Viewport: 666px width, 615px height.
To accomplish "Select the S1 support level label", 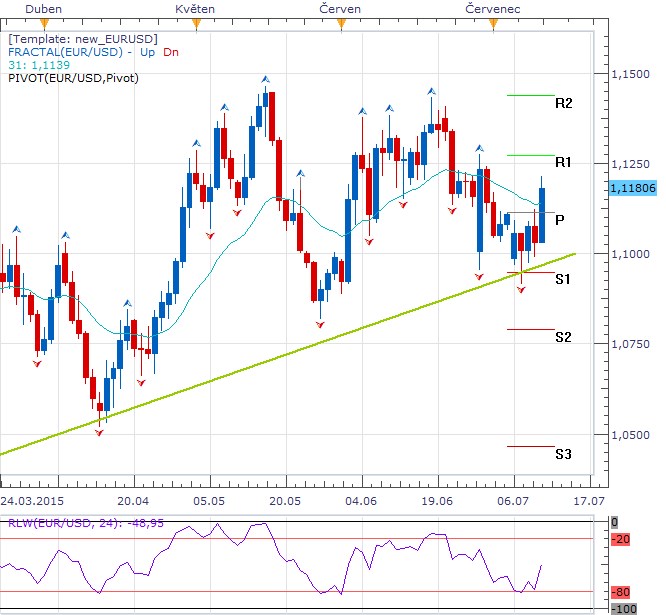I will pos(563,279).
